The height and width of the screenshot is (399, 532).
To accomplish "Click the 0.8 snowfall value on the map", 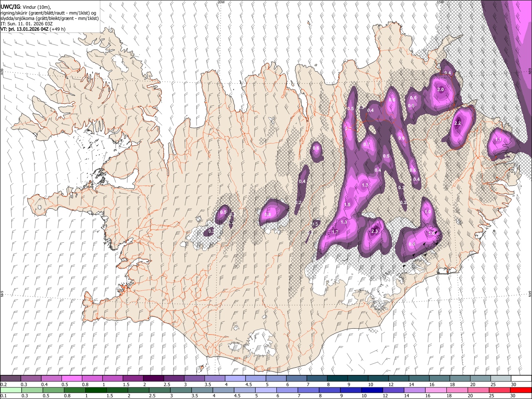I will click(268, 214).
